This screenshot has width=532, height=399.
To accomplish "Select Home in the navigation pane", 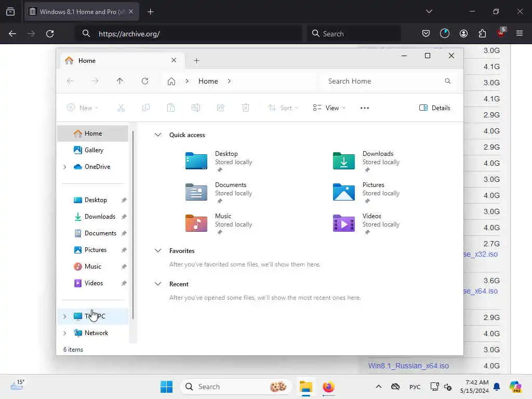I will (x=92, y=134).
